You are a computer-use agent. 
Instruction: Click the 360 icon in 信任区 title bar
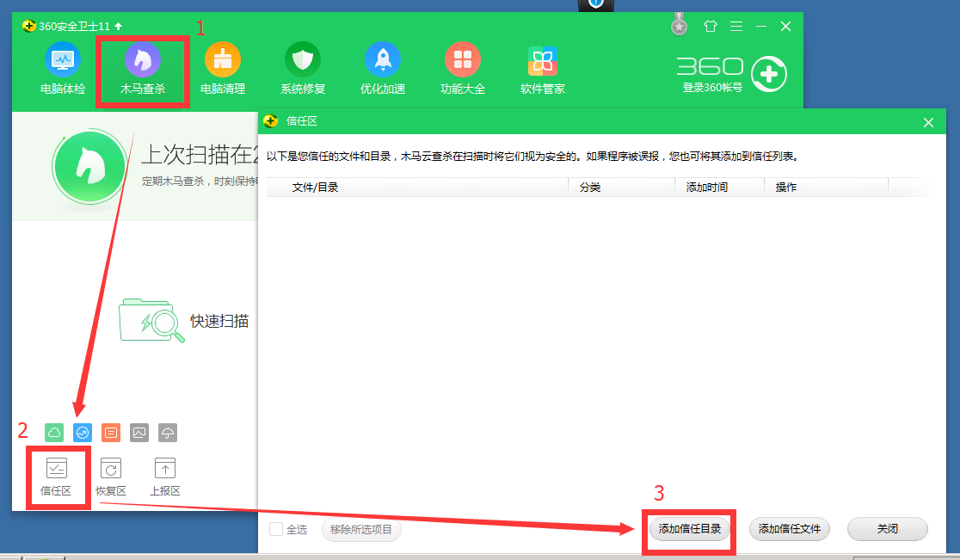click(x=271, y=121)
